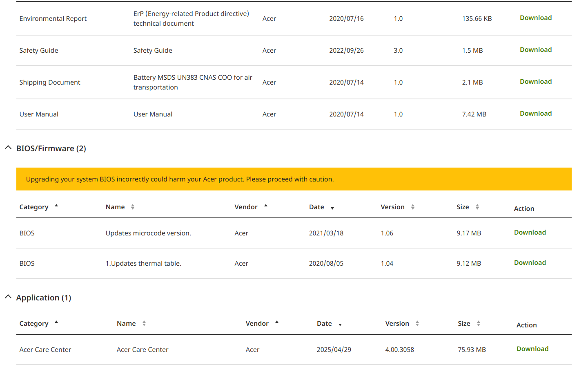Screen dimensions: 588x365
Task: Click Application table Size column header
Action: [x=464, y=324]
